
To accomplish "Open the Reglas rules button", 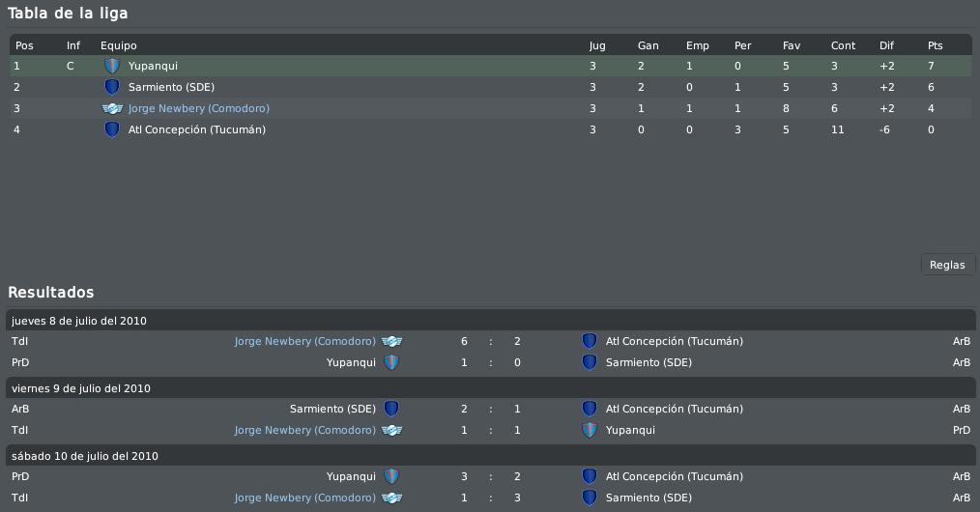I will pos(947,265).
